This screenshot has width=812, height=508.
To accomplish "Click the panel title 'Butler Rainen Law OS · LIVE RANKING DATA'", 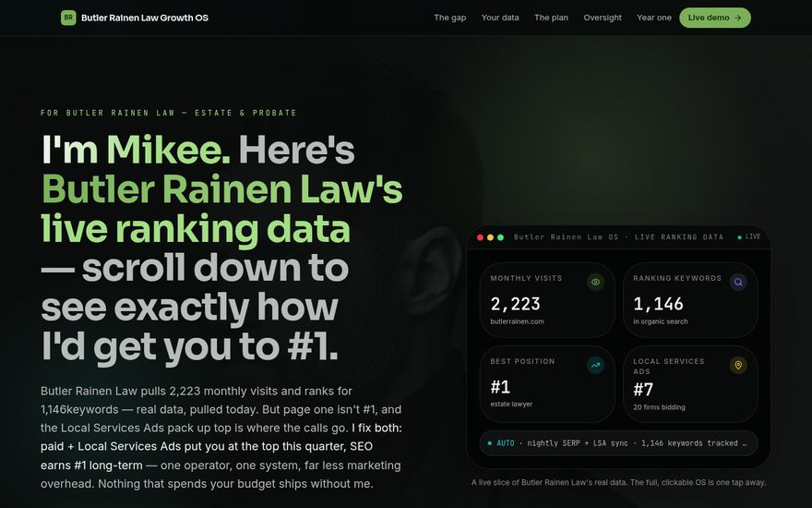I will point(618,236).
